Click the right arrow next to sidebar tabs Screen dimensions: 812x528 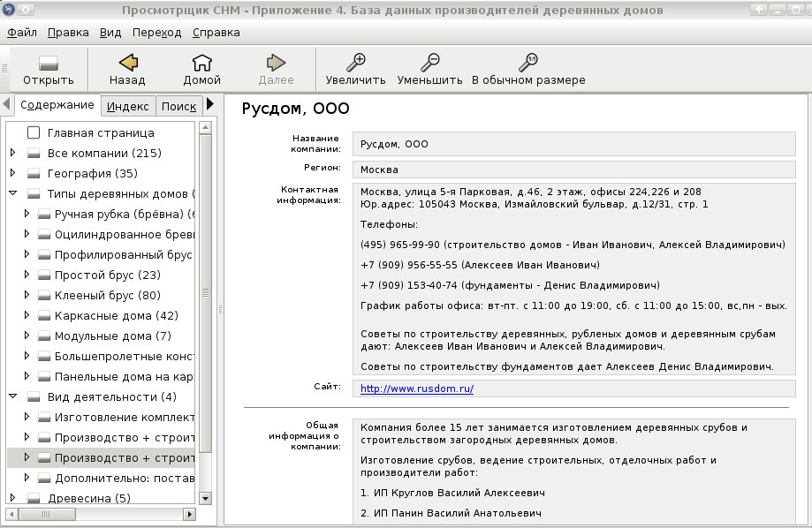tap(209, 104)
